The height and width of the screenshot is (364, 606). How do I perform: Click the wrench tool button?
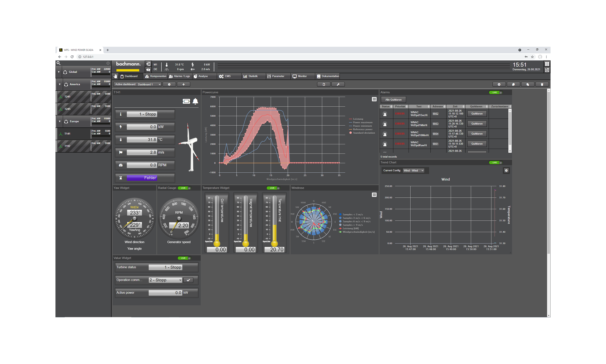point(338,84)
